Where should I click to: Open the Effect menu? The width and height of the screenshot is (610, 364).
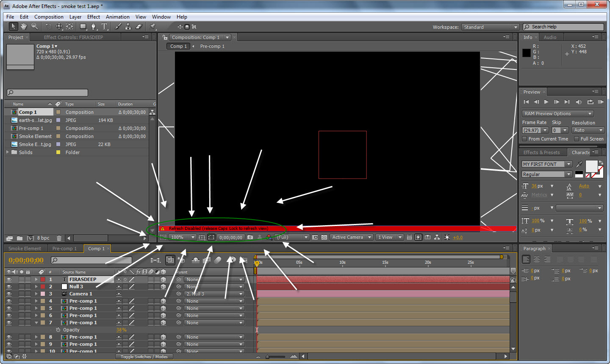(94, 17)
